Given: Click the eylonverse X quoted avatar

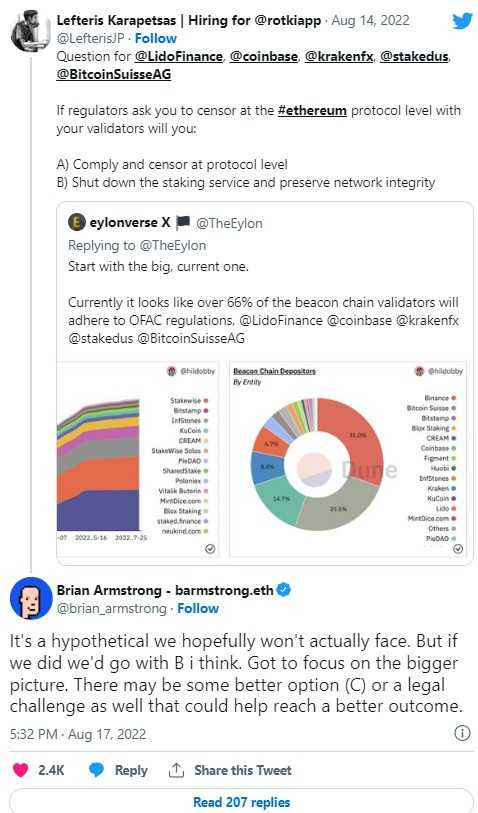Looking at the screenshot, I should pyautogui.click(x=76, y=222).
